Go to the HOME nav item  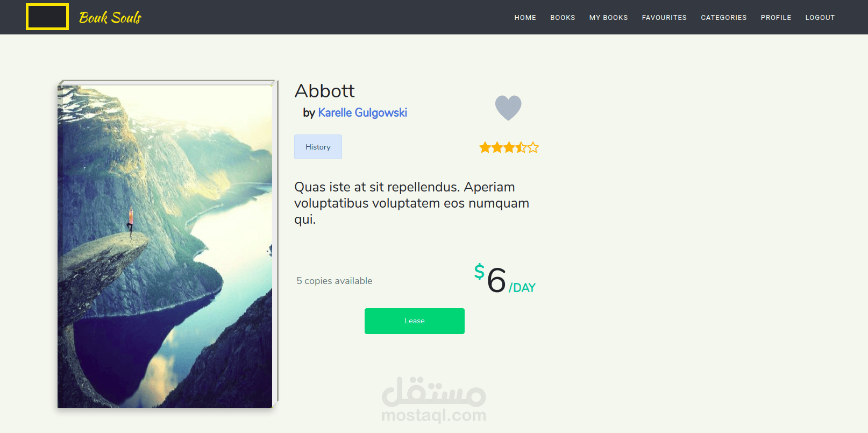click(x=525, y=18)
